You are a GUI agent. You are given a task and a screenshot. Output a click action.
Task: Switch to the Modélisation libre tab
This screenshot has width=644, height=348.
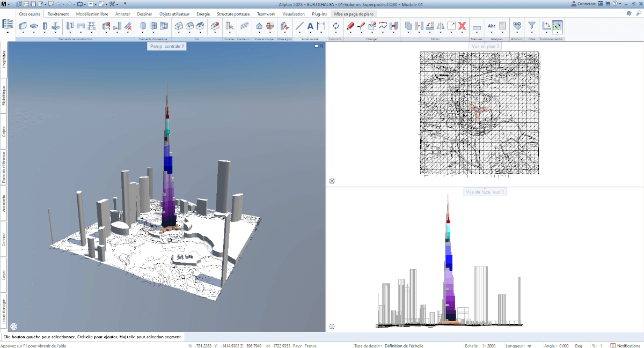coord(92,14)
